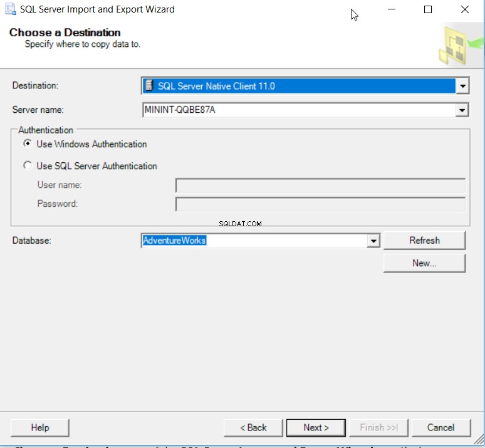Select Use SQL Server Authentication radio button
The width and height of the screenshot is (485, 448).
28,165
